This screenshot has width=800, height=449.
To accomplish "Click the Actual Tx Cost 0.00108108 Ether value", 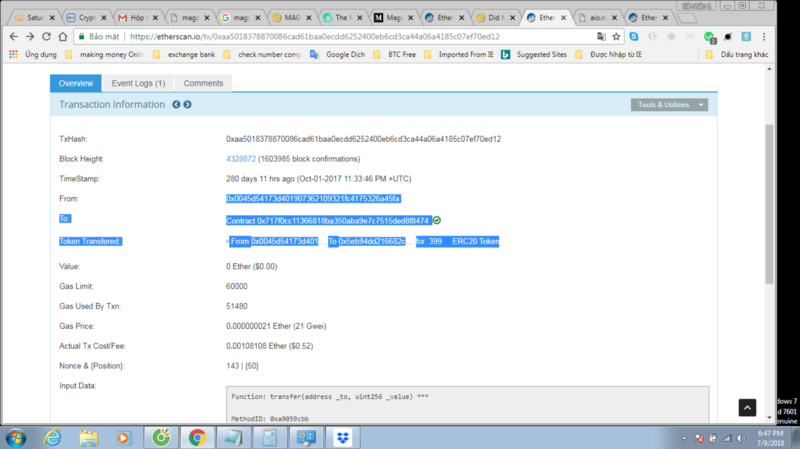I will click(x=269, y=346).
